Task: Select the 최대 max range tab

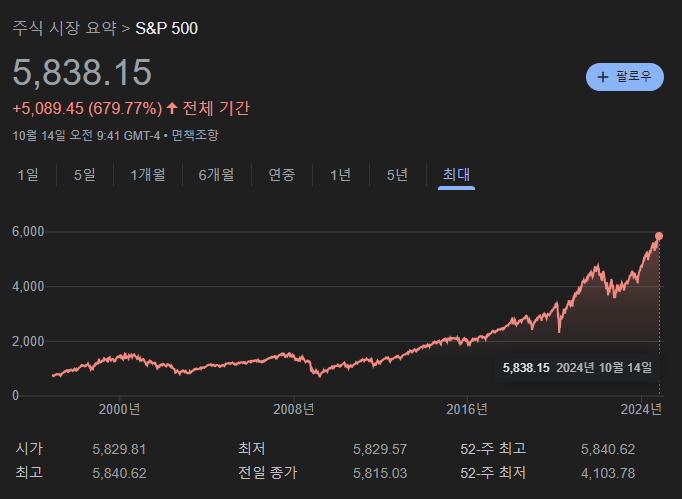Action: click(456, 175)
